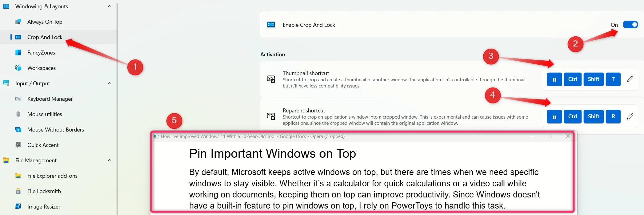Click the Thumbnail shortcut keyboard icon
Viewport: 644px width, 215px height.
point(271,79)
